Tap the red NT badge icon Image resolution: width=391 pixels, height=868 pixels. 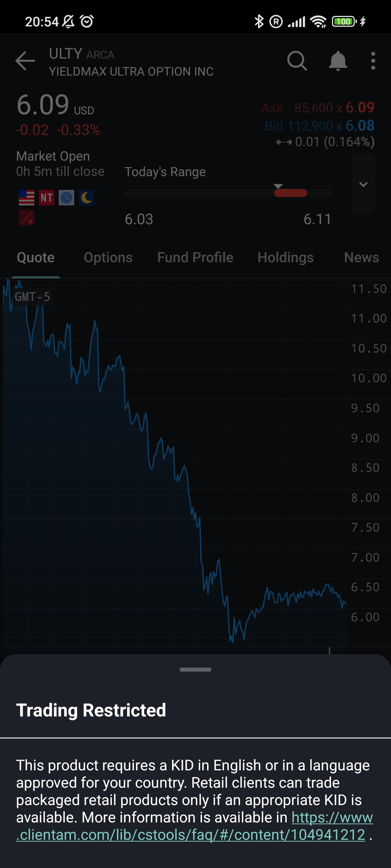[x=46, y=198]
